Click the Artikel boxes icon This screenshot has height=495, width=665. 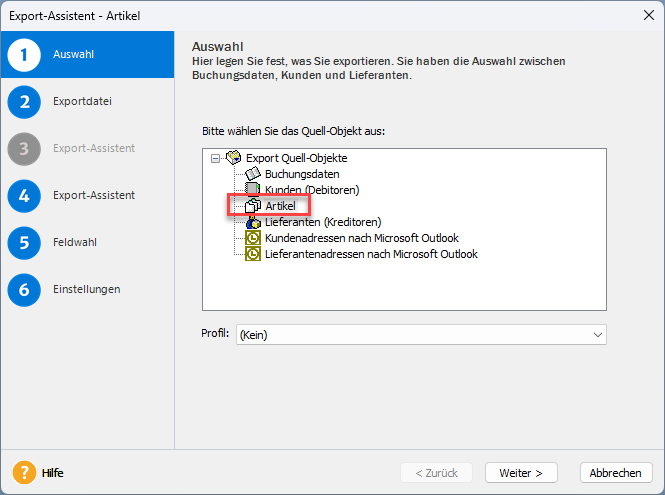tap(253, 205)
